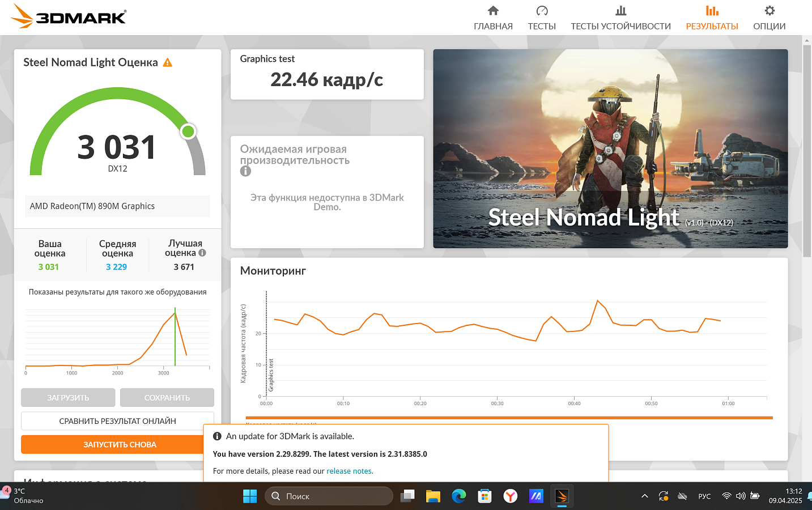Select the РЕЗУЛЬТАТЫ tab
The width and height of the screenshot is (812, 510).
(x=712, y=18)
